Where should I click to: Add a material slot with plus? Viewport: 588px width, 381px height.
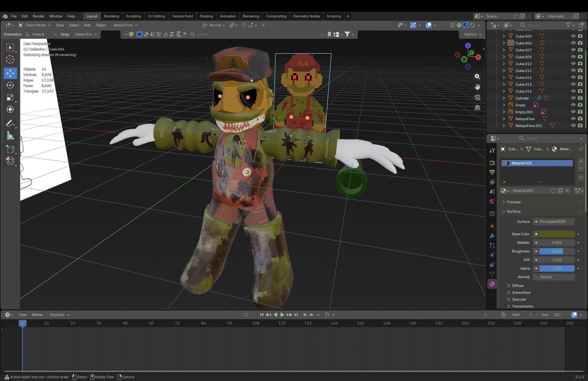coord(581,161)
